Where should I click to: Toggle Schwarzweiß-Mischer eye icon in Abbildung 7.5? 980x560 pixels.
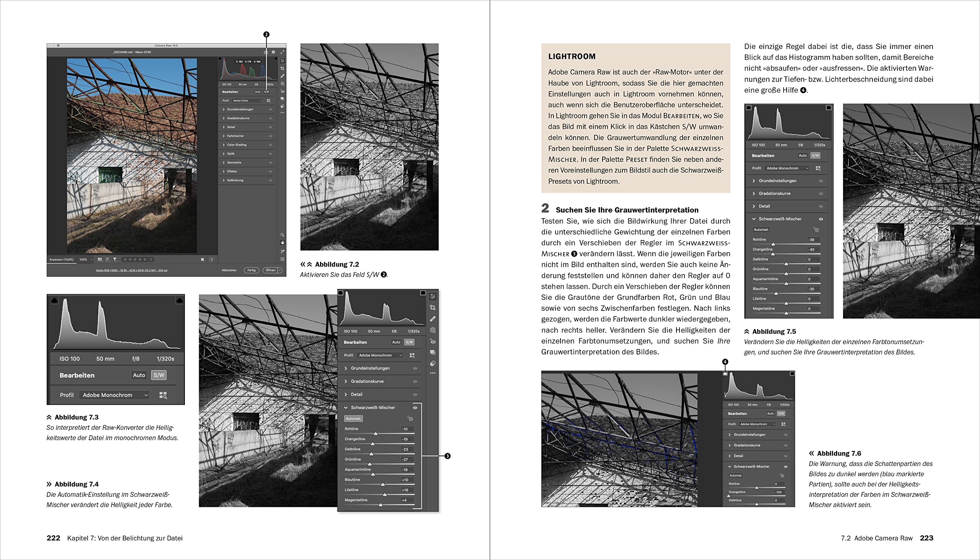pyautogui.click(x=821, y=219)
